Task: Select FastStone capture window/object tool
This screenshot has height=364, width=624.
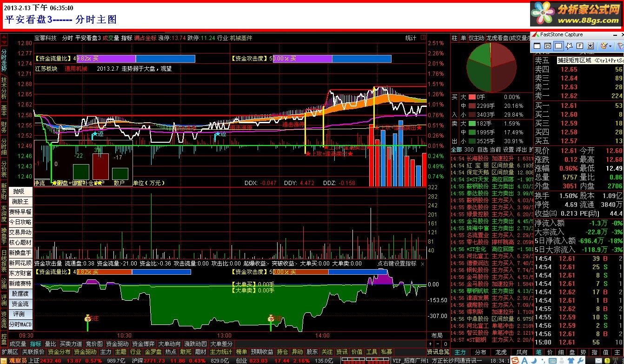Action: coord(548,46)
